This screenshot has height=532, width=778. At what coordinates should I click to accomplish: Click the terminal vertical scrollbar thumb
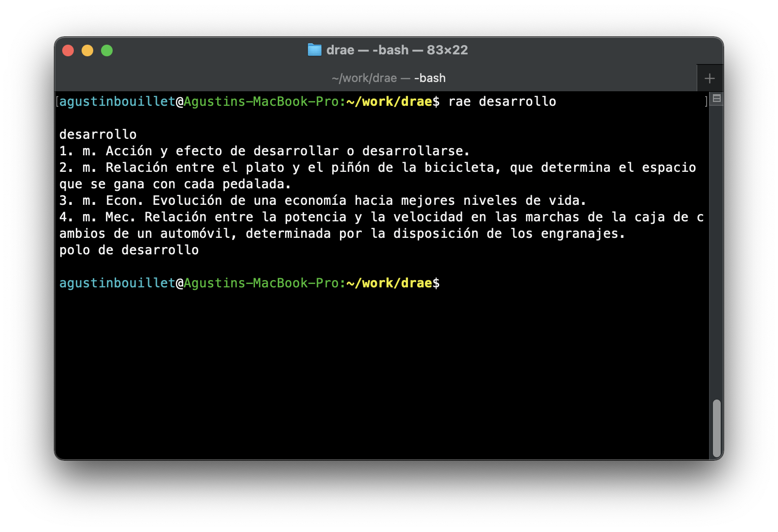716,428
